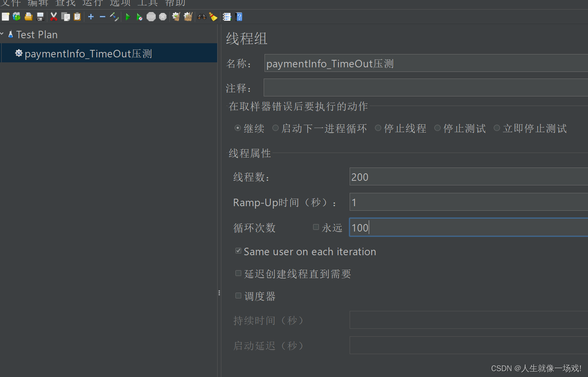Image resolution: width=588 pixels, height=377 pixels.
Task: Save the test plan with floppy icon
Action: [x=40, y=17]
